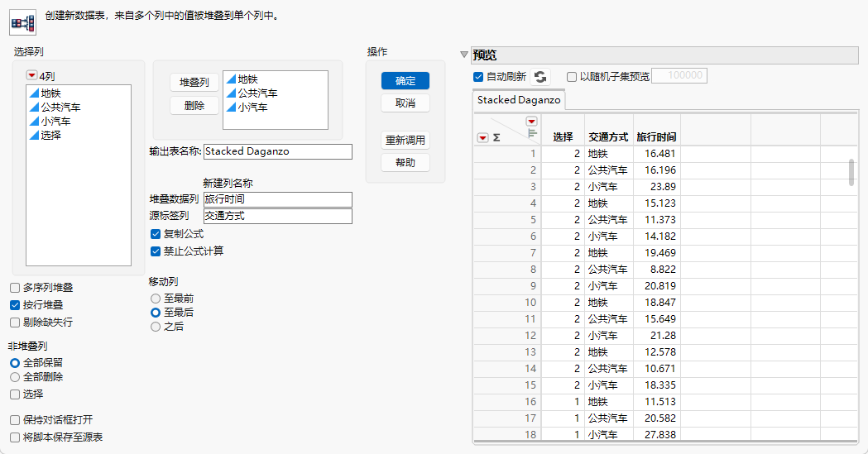
Task: Click the 取消 button
Action: coord(405,103)
